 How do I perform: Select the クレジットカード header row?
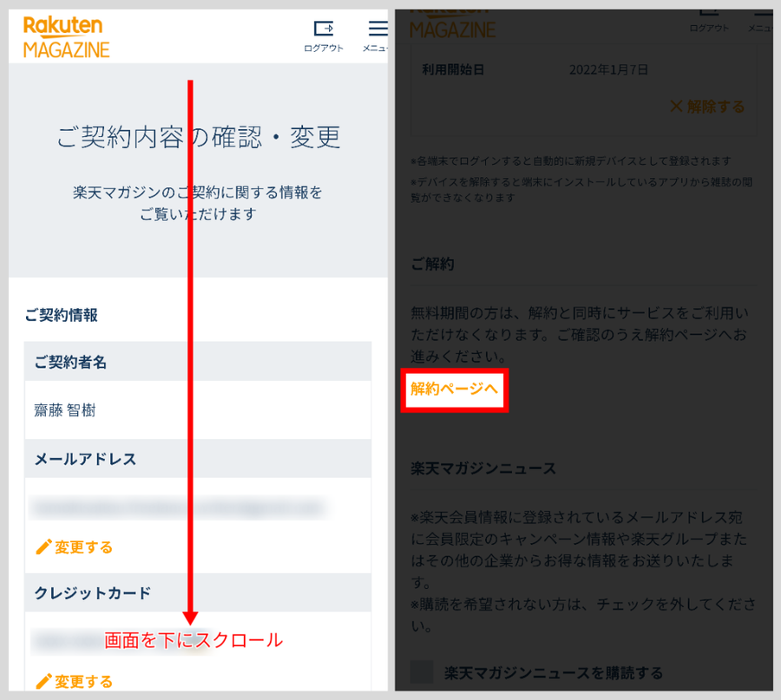point(198,592)
